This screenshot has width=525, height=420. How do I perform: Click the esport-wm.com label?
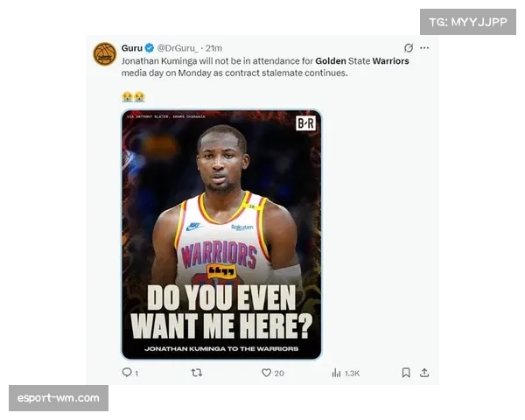point(59,399)
